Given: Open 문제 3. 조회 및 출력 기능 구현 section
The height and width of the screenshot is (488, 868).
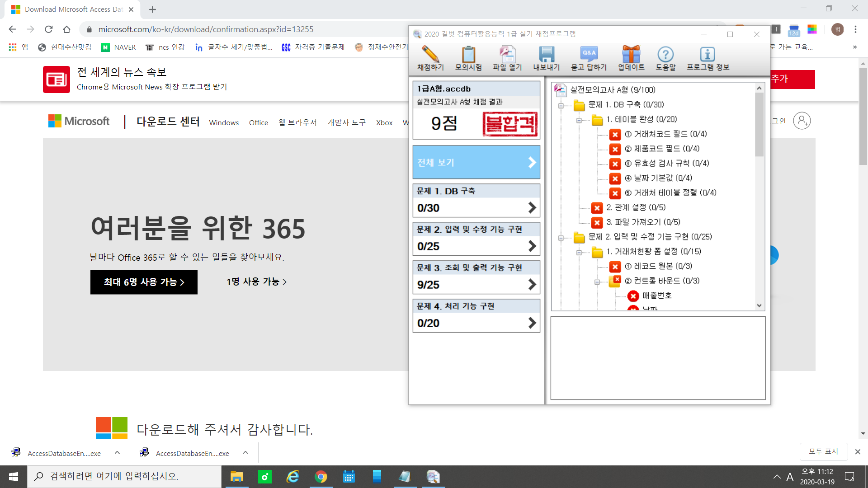Looking at the screenshot, I should pyautogui.click(x=476, y=277).
